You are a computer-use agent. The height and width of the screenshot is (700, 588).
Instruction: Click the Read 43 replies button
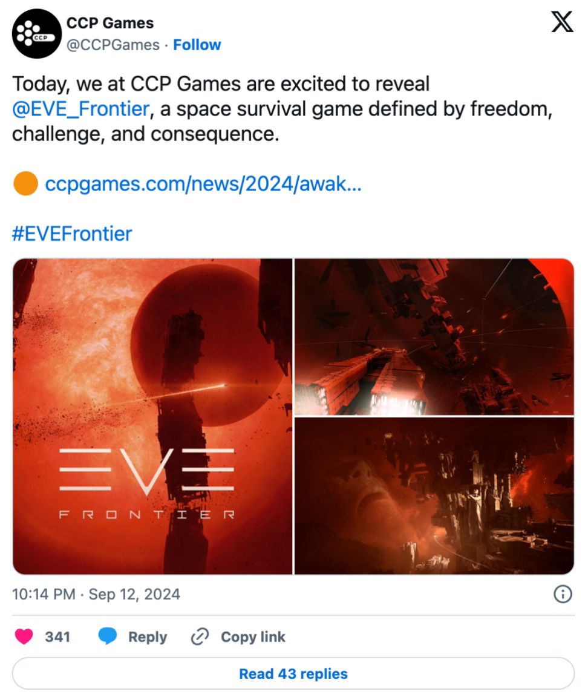[293, 673]
